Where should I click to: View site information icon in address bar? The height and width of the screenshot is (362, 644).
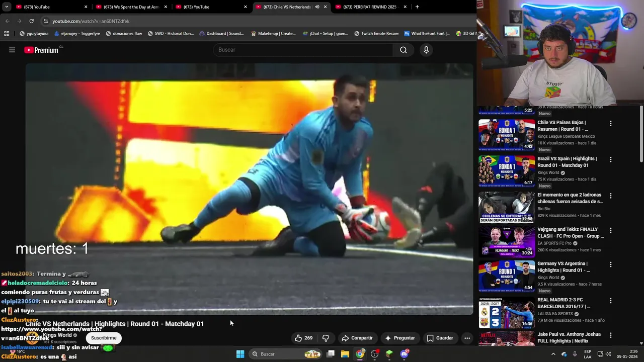(46, 21)
